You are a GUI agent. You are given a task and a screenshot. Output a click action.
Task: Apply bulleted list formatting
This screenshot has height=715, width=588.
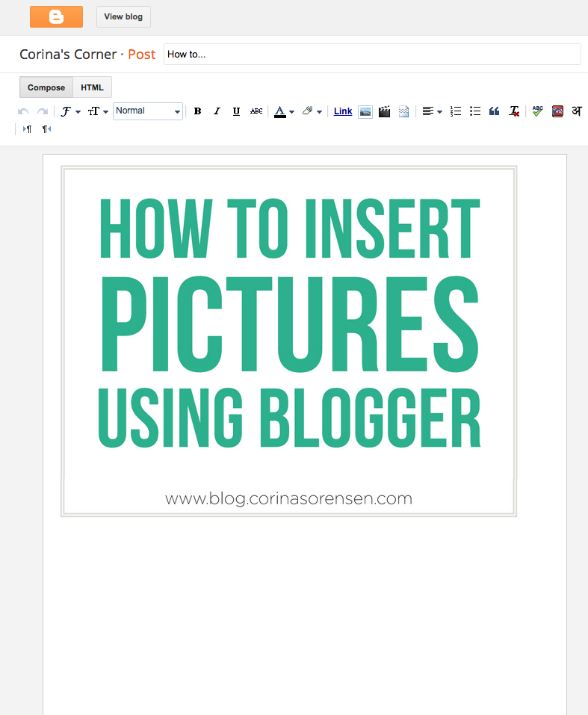tap(475, 111)
